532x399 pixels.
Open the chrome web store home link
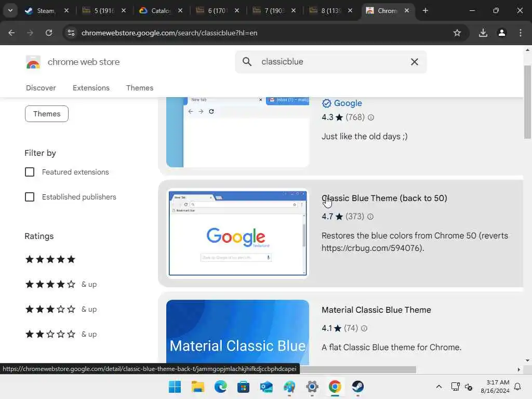(x=84, y=62)
